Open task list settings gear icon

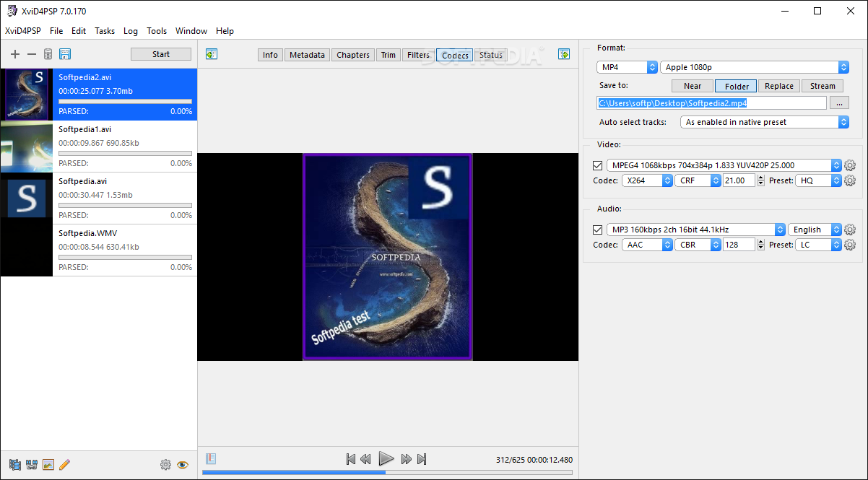click(165, 464)
